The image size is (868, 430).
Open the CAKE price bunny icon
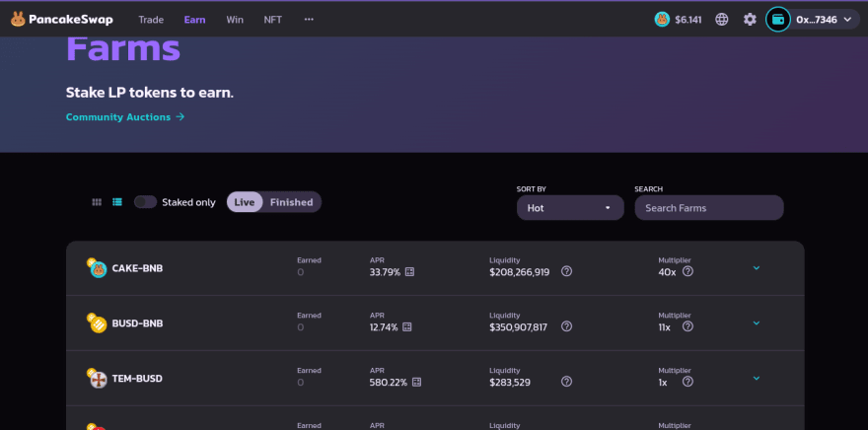[662, 20]
